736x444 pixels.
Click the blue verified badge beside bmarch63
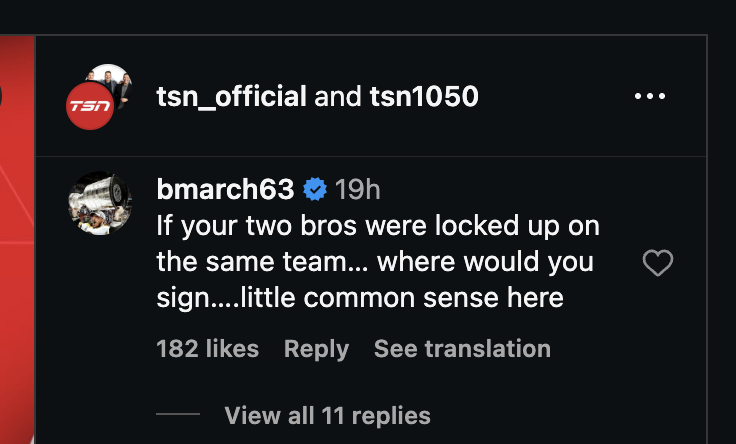click(314, 189)
